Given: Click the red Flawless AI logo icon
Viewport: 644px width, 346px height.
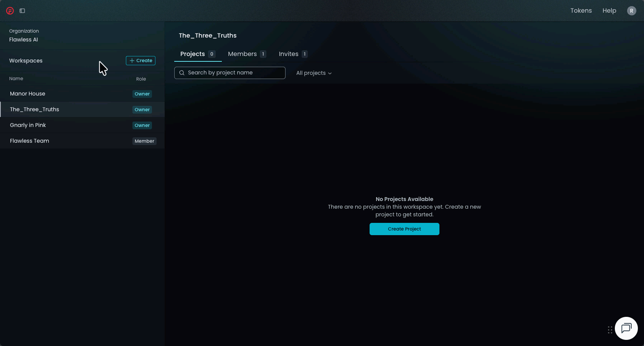Looking at the screenshot, I should click(x=10, y=11).
